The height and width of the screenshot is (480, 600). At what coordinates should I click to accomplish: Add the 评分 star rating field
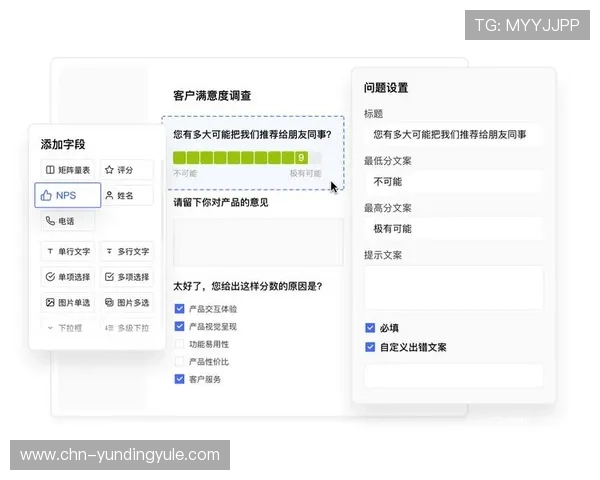point(127,170)
